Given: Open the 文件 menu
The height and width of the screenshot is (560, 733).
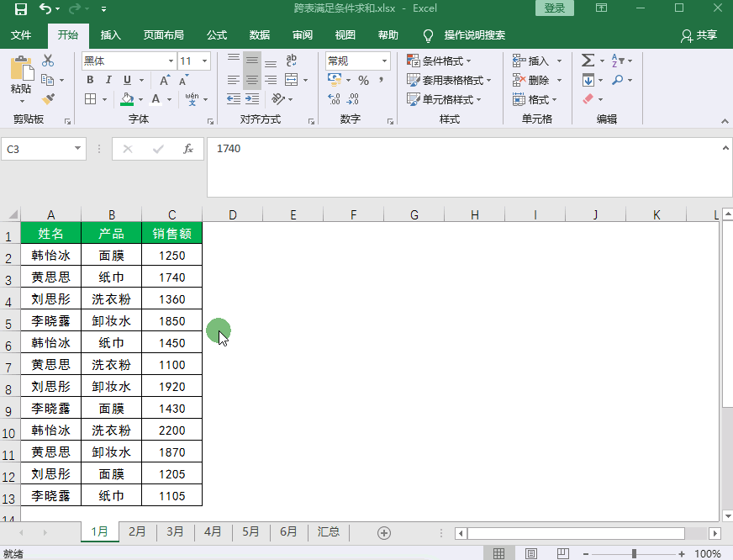Looking at the screenshot, I should coord(20,35).
